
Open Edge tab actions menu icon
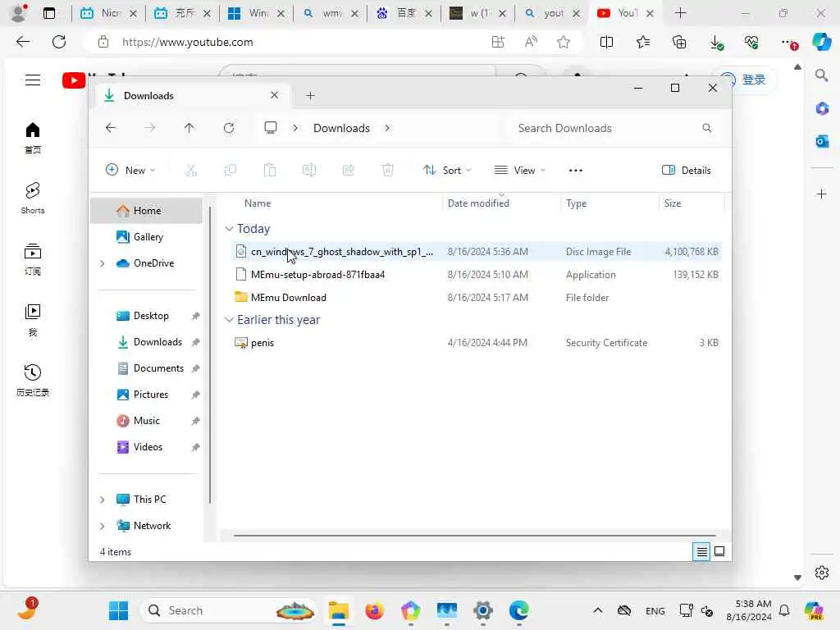click(x=48, y=13)
